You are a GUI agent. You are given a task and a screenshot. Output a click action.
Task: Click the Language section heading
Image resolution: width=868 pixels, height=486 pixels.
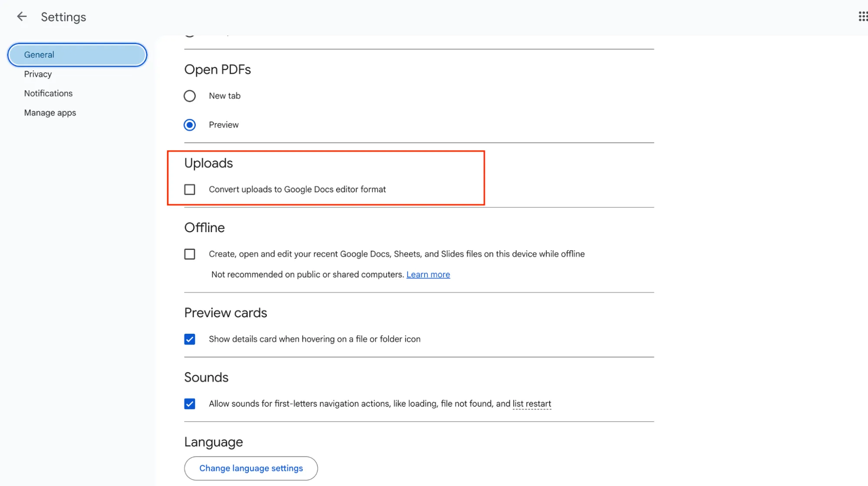pos(213,441)
